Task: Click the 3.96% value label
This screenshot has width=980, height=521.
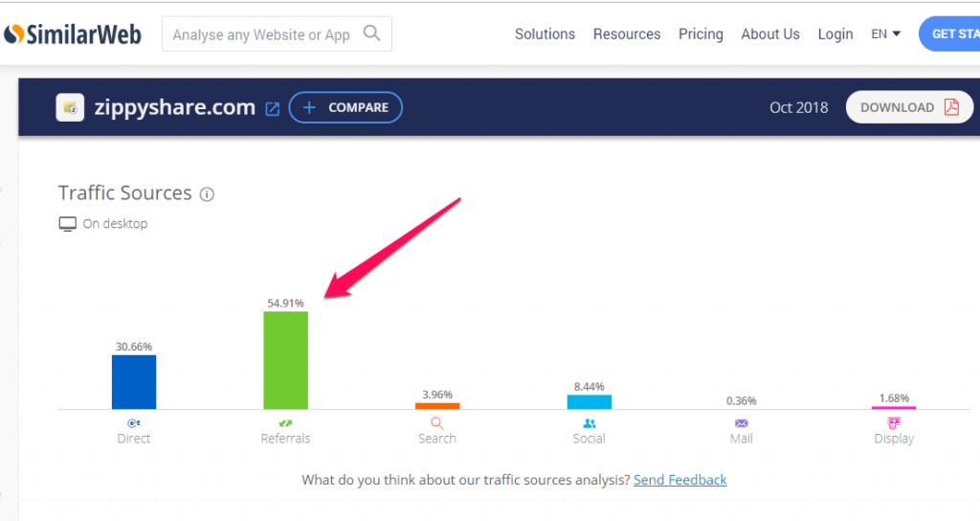Action: pos(437,395)
